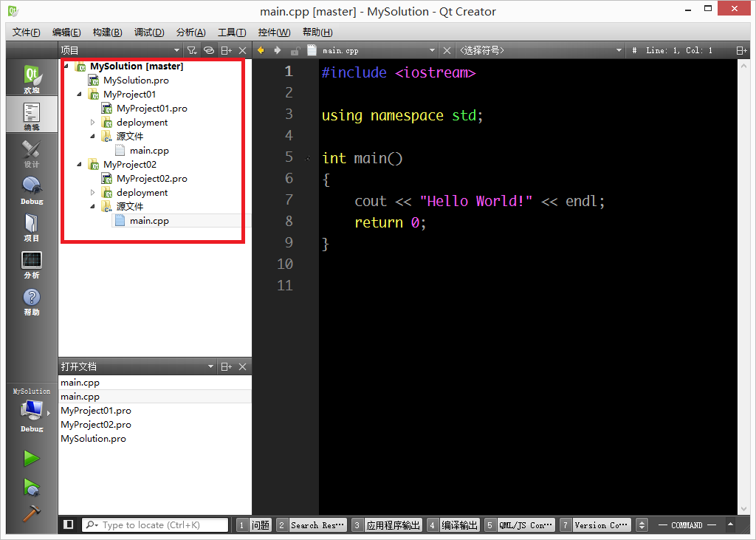Collapse 源文件 under MyProject01

pos(92,136)
